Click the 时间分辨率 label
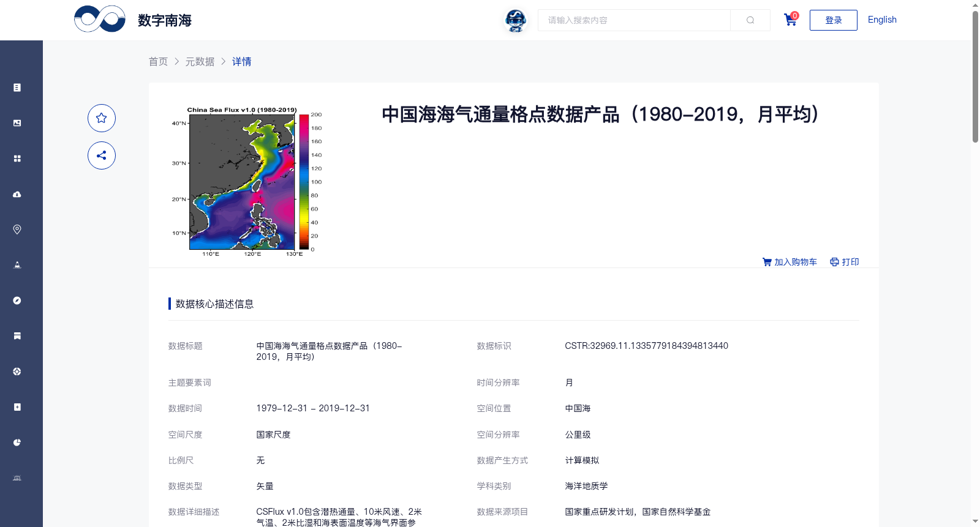The image size is (980, 527). coord(499,383)
